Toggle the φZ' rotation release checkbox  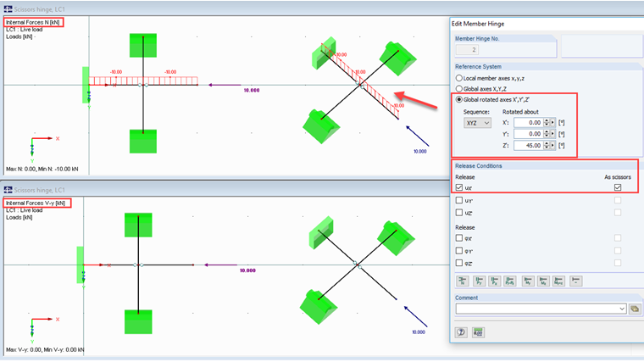click(459, 263)
